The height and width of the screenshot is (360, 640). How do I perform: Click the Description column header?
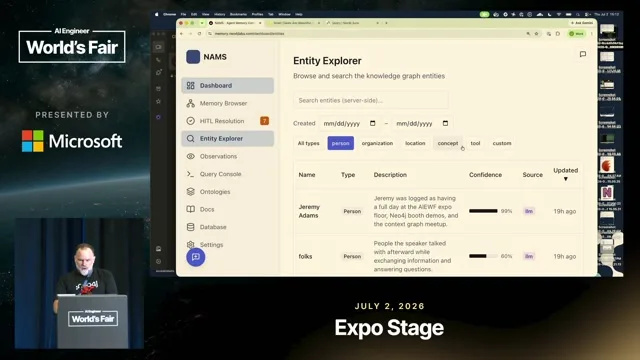point(390,175)
